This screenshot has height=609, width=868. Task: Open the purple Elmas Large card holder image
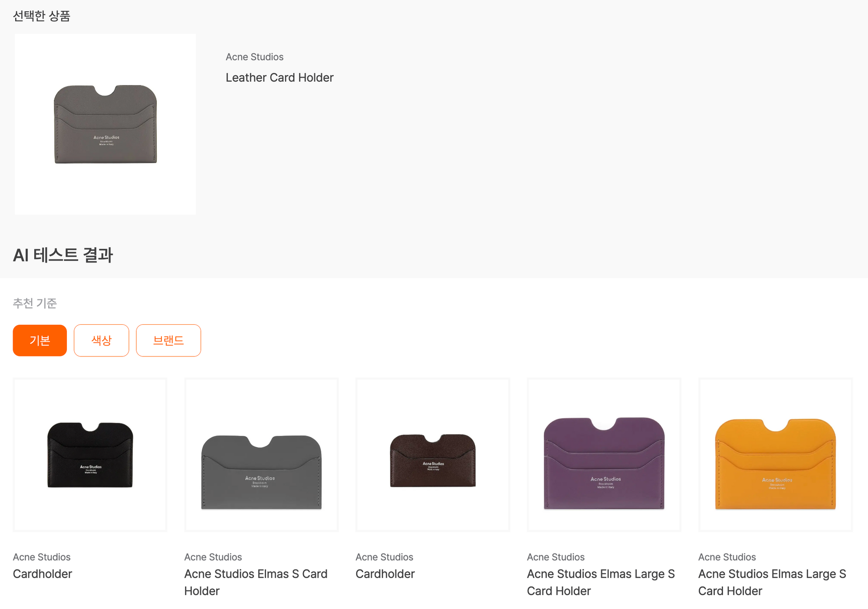604,454
